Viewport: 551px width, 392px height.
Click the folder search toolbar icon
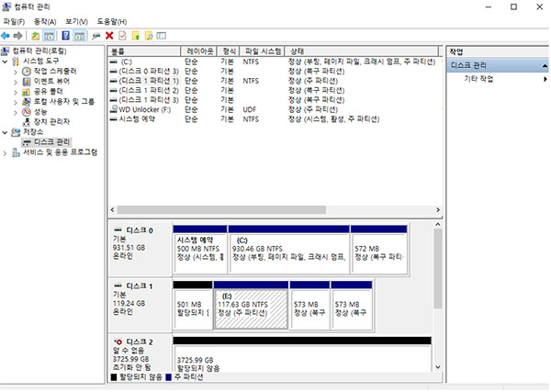click(x=149, y=36)
